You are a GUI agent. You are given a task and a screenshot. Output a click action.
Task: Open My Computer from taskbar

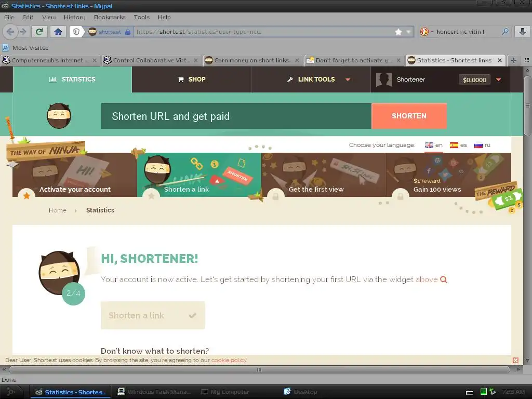point(225,392)
